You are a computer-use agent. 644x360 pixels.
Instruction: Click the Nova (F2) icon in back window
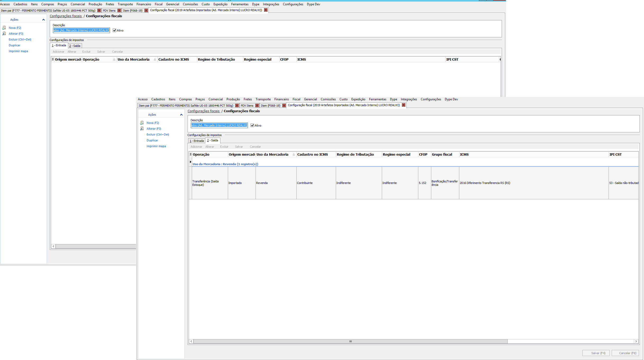coord(4,28)
